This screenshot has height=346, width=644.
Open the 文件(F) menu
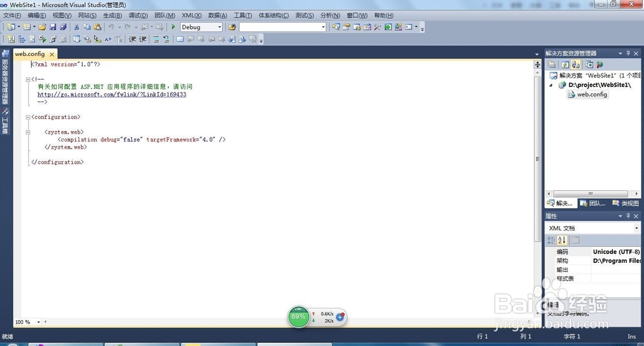pos(12,15)
